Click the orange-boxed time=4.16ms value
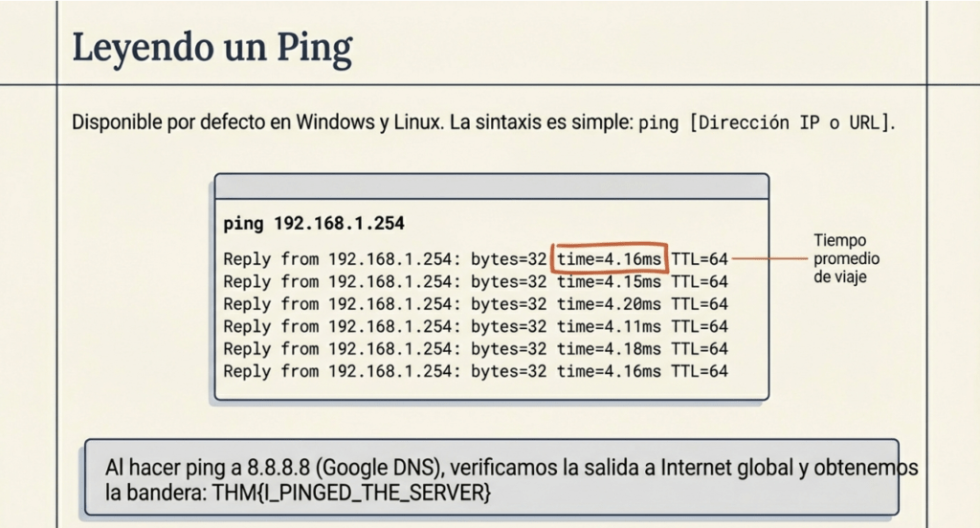 pyautogui.click(x=608, y=259)
